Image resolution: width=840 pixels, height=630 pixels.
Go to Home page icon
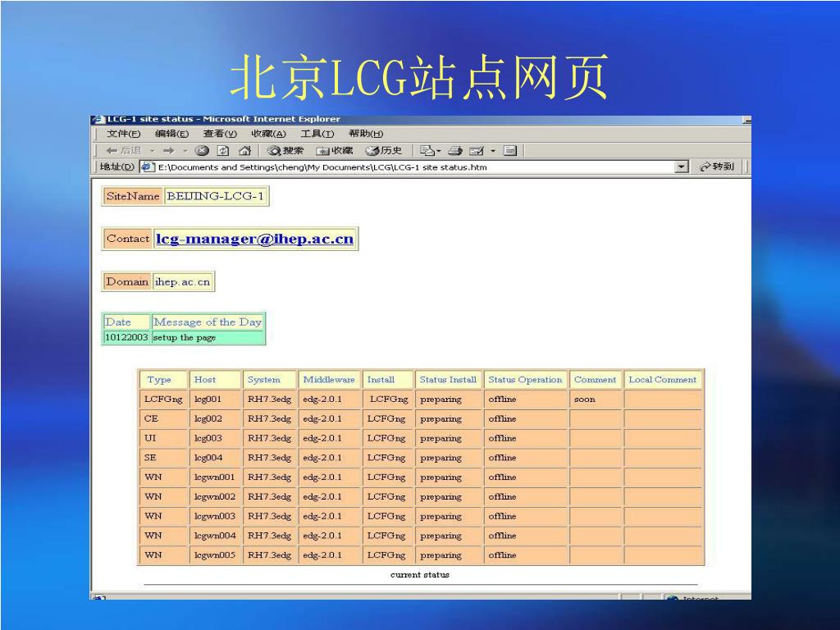point(244,151)
